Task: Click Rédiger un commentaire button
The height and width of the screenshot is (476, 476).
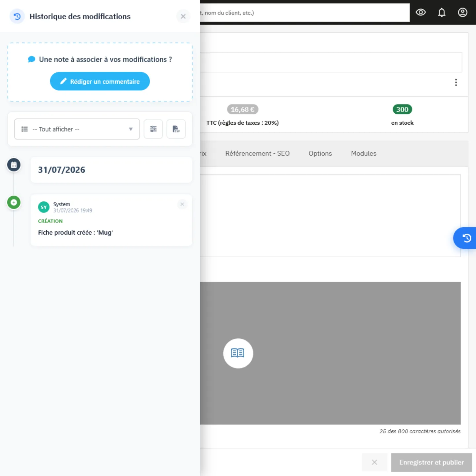Action: tap(100, 81)
